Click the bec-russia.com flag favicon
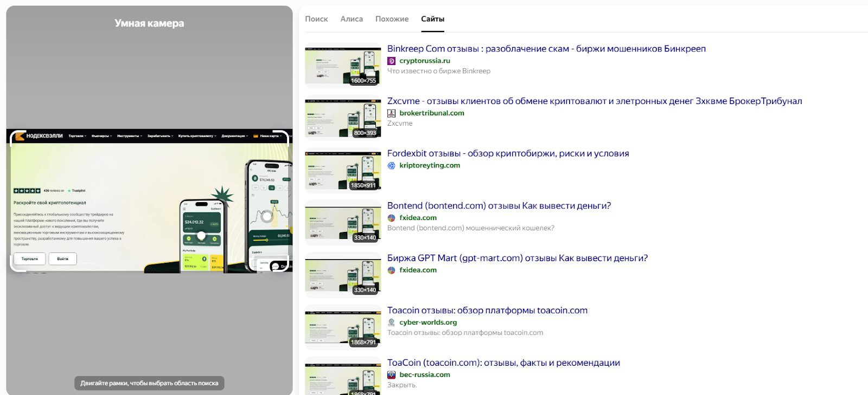868x395 pixels. (x=391, y=375)
